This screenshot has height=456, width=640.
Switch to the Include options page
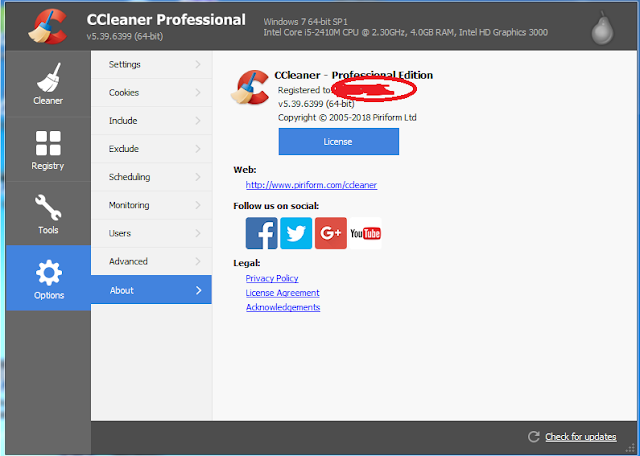[x=151, y=121]
